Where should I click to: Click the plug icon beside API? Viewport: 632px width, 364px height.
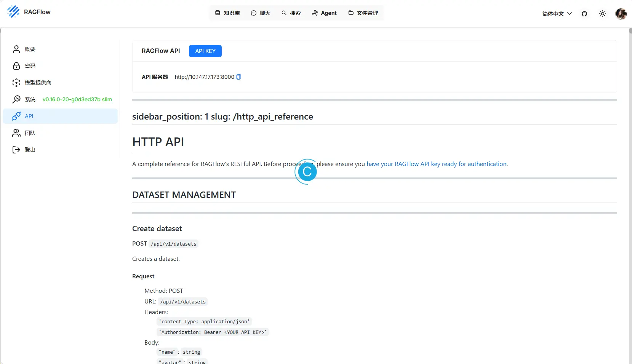click(x=16, y=116)
